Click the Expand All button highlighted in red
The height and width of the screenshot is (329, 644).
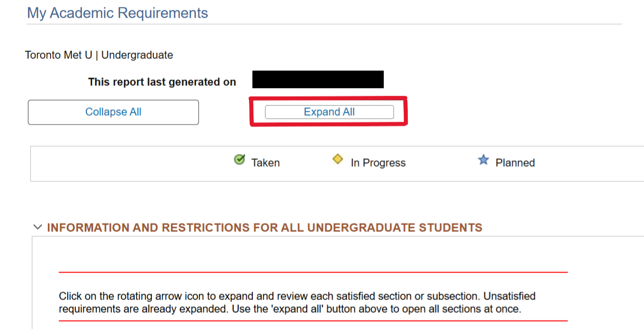(x=329, y=112)
